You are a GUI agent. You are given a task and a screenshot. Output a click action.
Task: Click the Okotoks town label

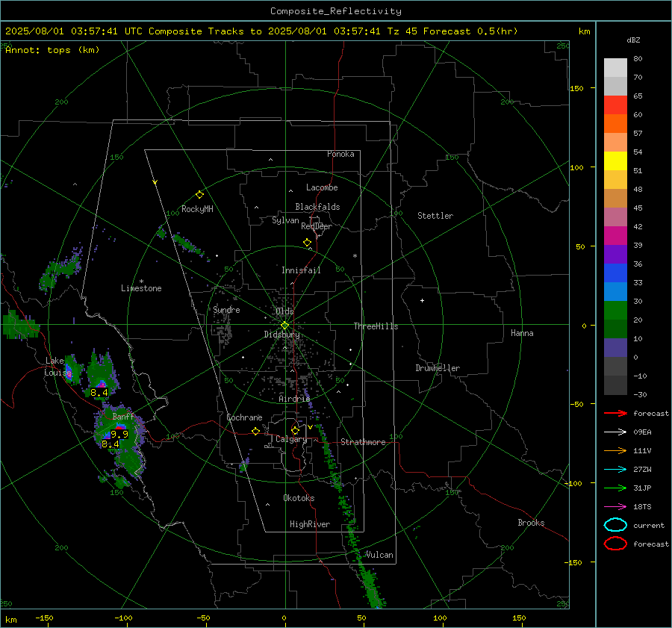pyautogui.click(x=299, y=497)
